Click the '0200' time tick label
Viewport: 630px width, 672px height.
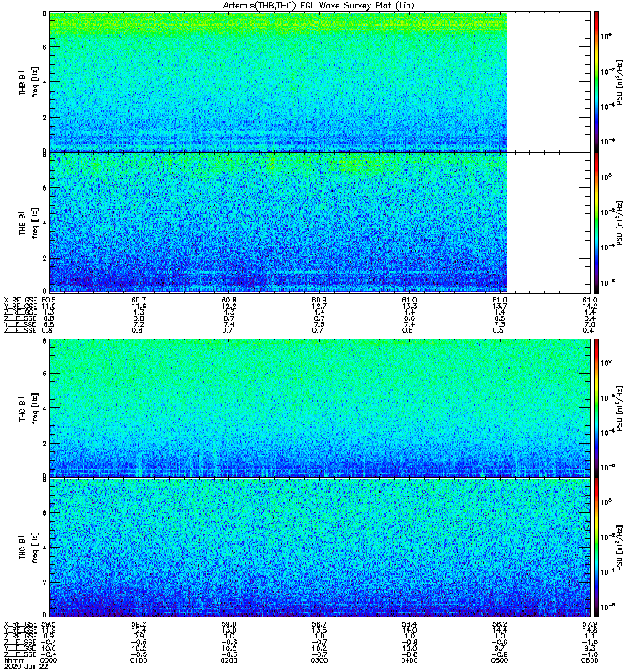click(228, 660)
